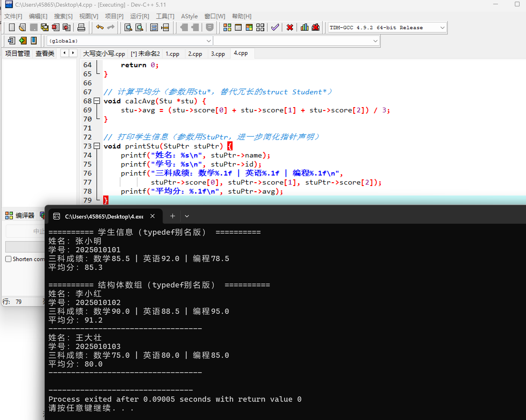The width and height of the screenshot is (526, 420).
Task: Click the red X stop execution icon
Action: [290, 27]
